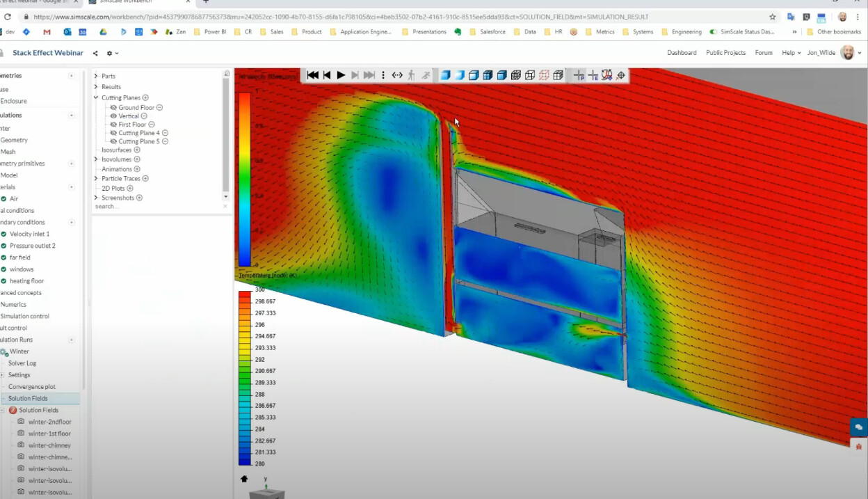The width and height of the screenshot is (868, 499).
Task: Open the Help menu
Action: pos(787,52)
